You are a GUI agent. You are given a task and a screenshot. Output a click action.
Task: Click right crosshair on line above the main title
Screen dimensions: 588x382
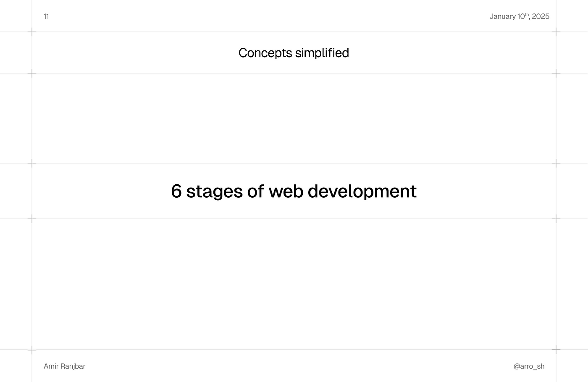[556, 163]
